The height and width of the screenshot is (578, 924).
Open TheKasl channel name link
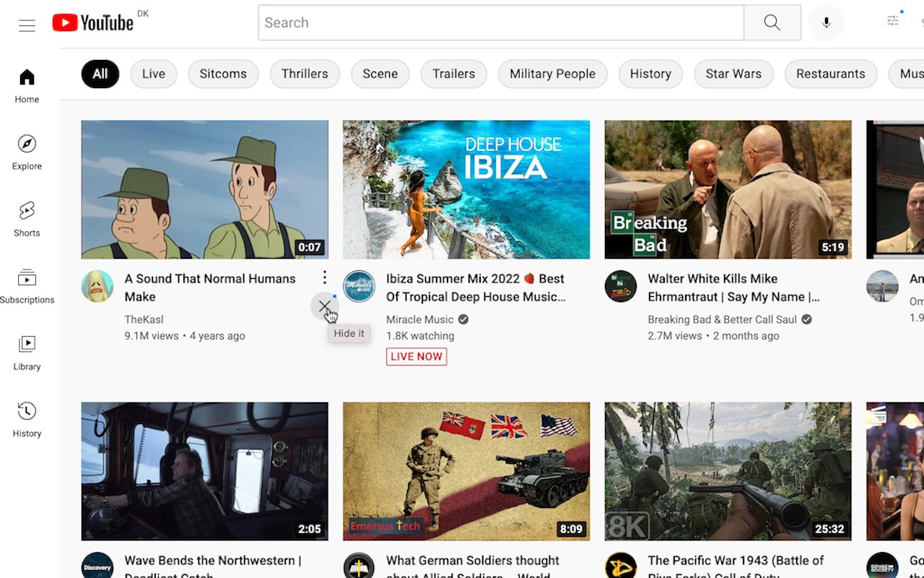(144, 319)
